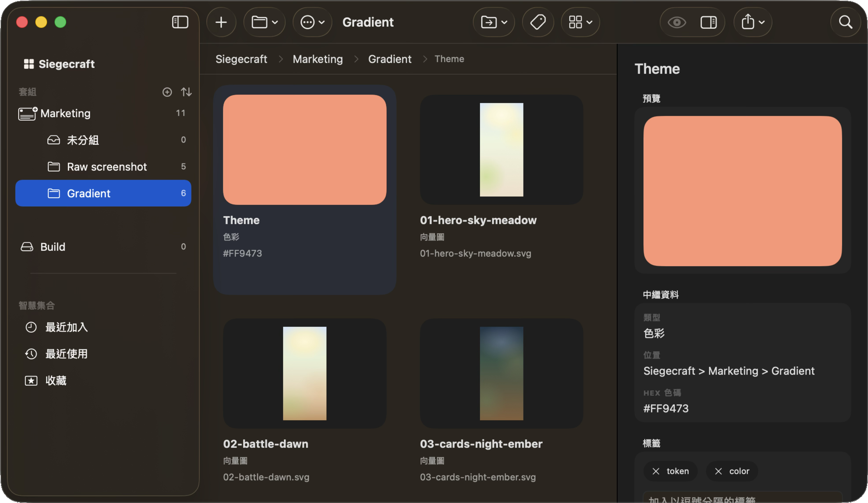Click the tag input field
The width and height of the screenshot is (868, 503).
pos(743,497)
